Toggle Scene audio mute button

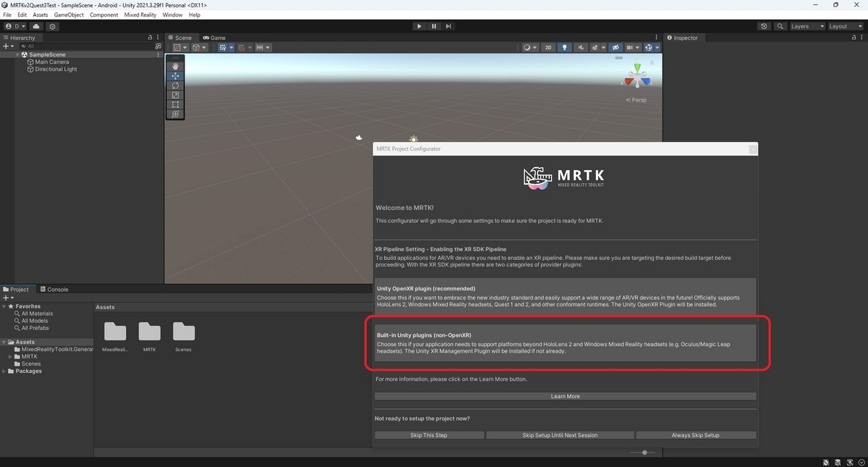tap(581, 47)
